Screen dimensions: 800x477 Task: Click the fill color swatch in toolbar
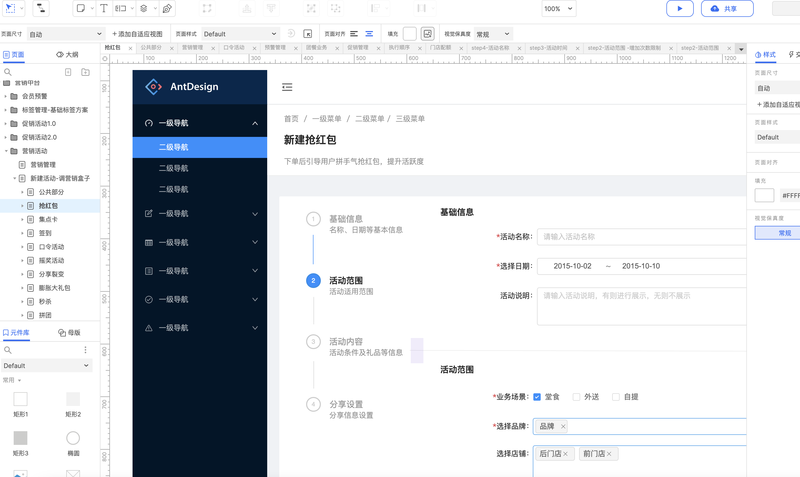pyautogui.click(x=410, y=34)
